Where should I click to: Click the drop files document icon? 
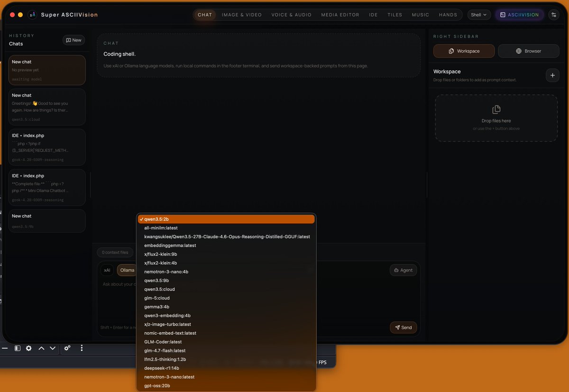coord(496,109)
